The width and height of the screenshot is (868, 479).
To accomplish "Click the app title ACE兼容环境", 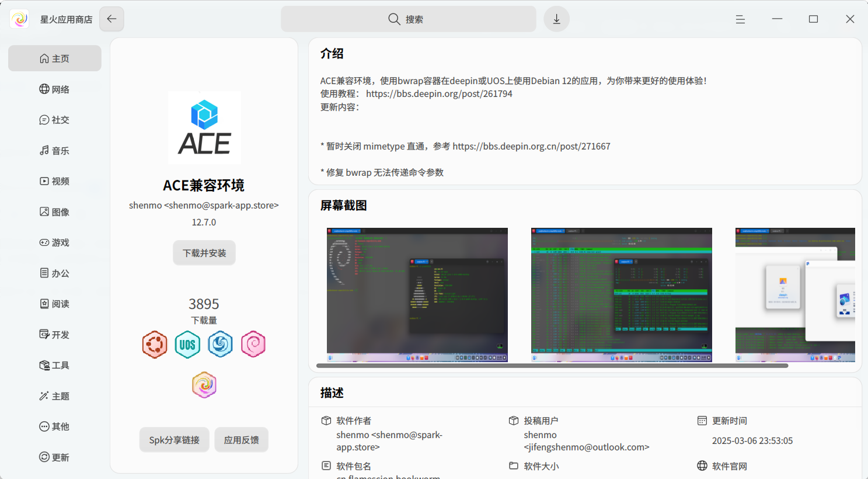I will pos(204,185).
